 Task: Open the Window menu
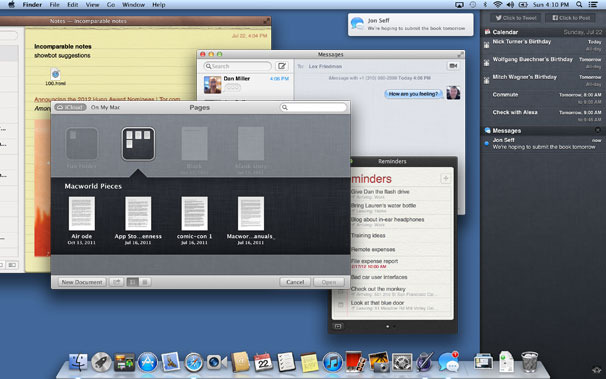133,5
